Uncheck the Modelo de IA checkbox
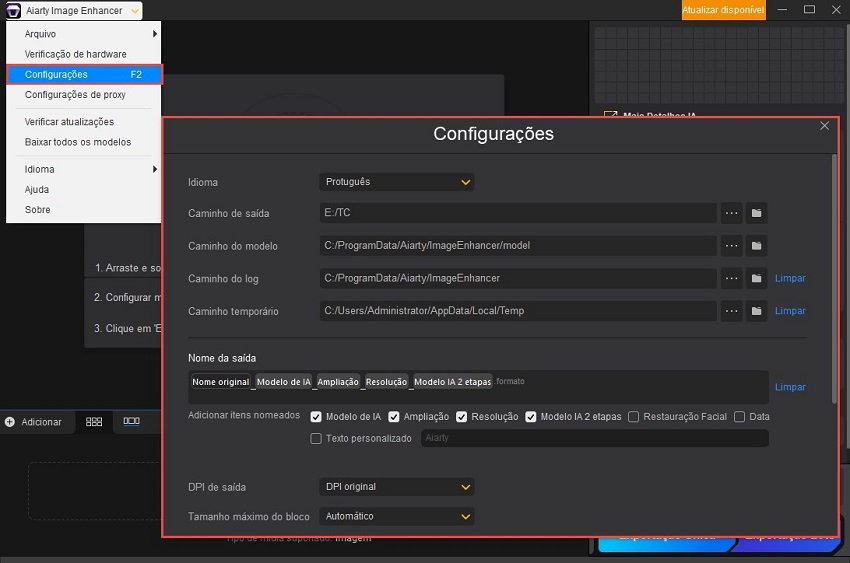Screen dimensions: 850x563 [316, 417]
